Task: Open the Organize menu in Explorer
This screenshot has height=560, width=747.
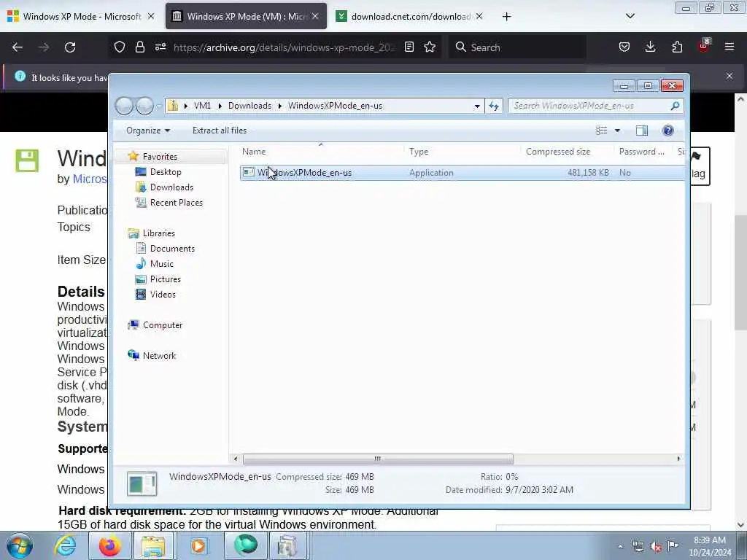Action: click(x=147, y=131)
